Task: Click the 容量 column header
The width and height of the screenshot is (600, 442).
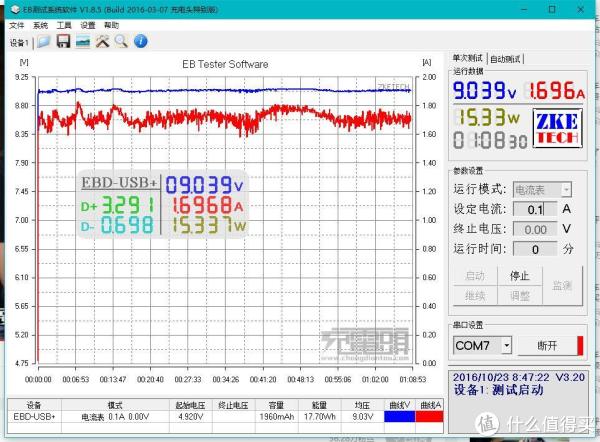Action: tap(276, 405)
